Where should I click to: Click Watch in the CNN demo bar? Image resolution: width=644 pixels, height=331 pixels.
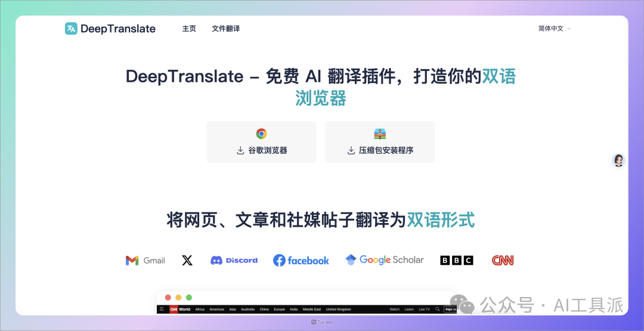[x=394, y=310]
